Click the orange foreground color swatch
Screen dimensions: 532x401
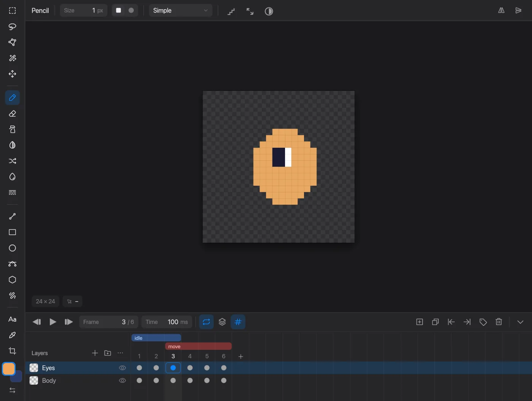(x=9, y=369)
